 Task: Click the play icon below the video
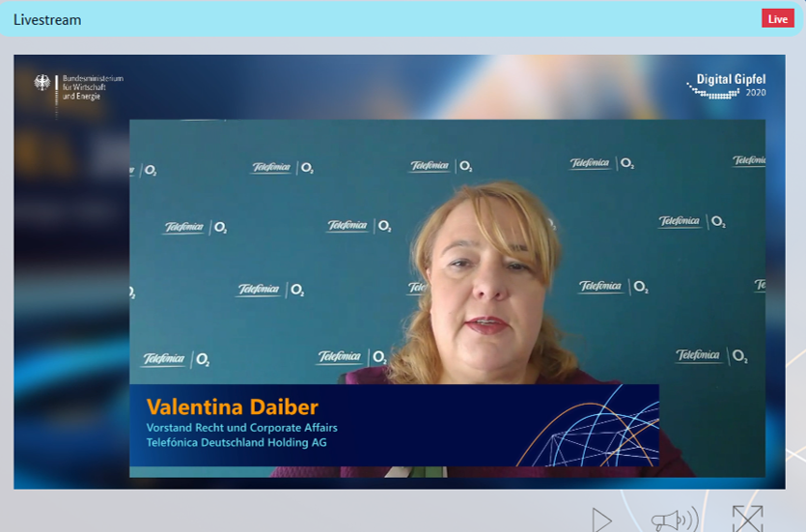[x=601, y=519]
